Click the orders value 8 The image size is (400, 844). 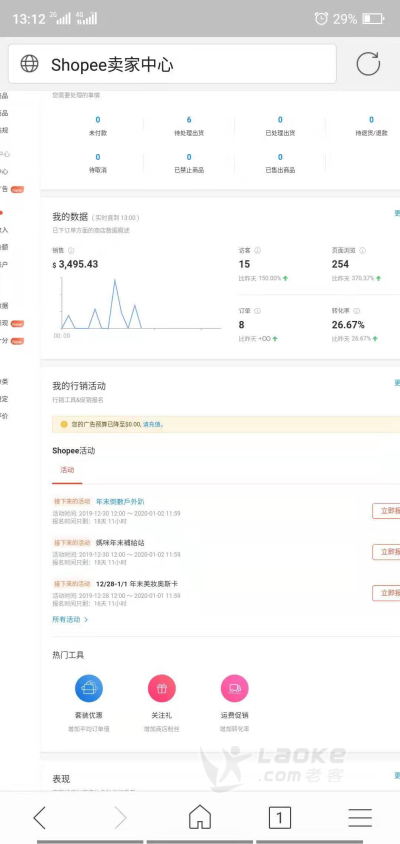coord(241,325)
